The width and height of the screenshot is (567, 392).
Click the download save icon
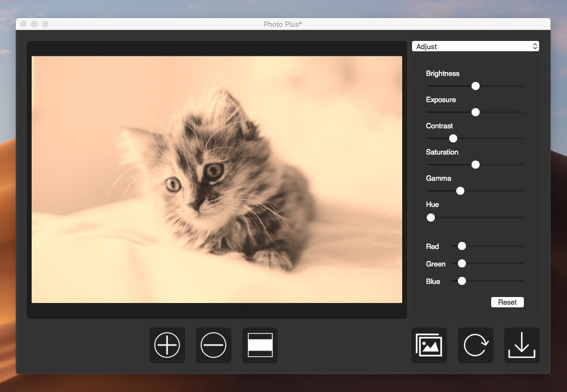pos(522,345)
